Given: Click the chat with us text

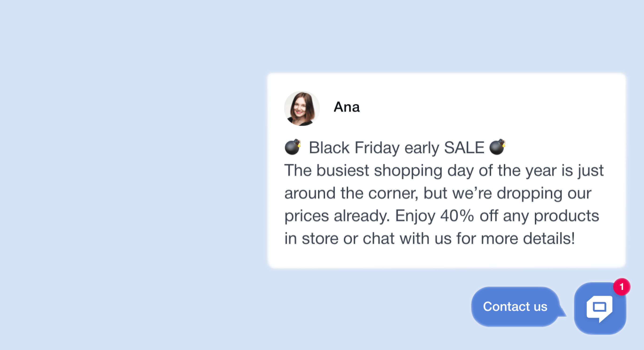Looking at the screenshot, I should pyautogui.click(x=407, y=238).
